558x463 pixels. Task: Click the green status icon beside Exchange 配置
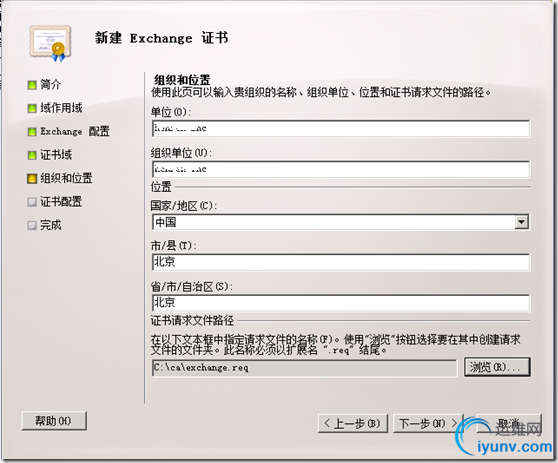point(32,132)
